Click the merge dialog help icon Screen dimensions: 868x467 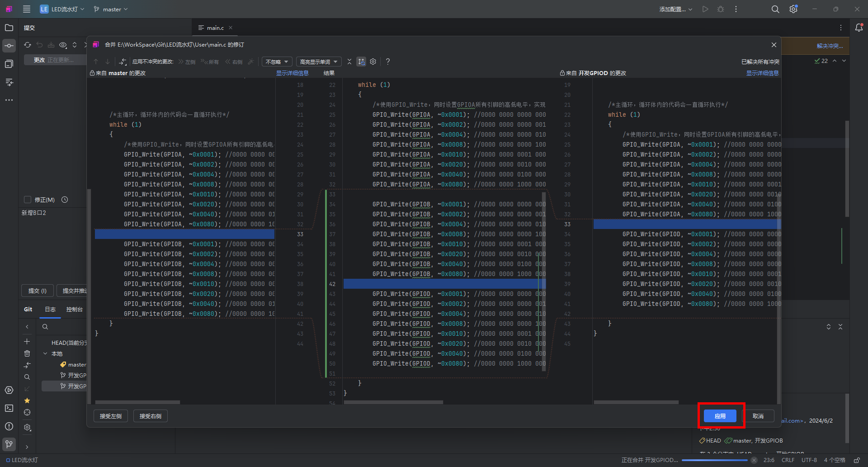(x=388, y=62)
